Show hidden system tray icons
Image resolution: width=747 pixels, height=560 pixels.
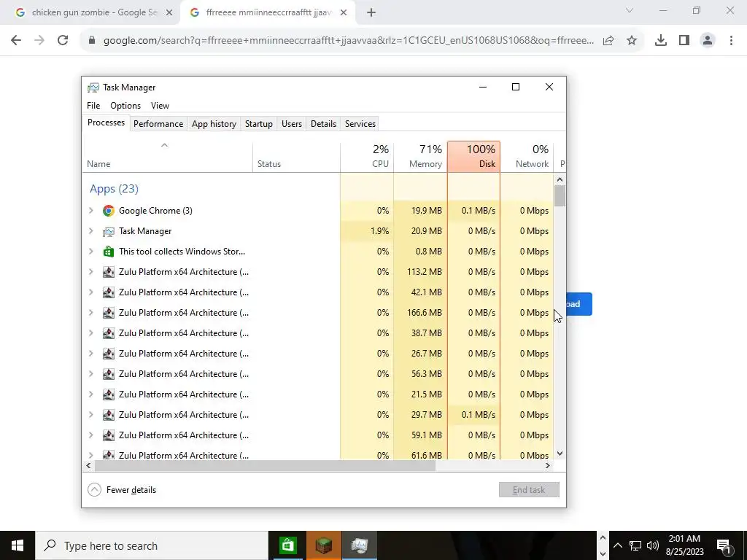coord(617,545)
